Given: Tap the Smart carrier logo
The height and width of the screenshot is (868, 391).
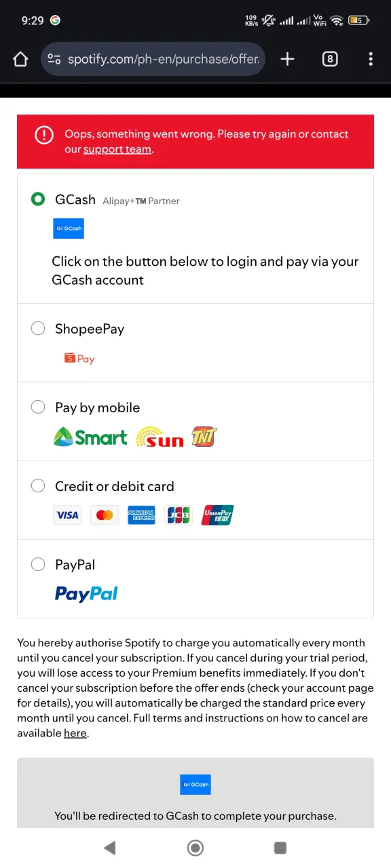Looking at the screenshot, I should click(x=90, y=437).
